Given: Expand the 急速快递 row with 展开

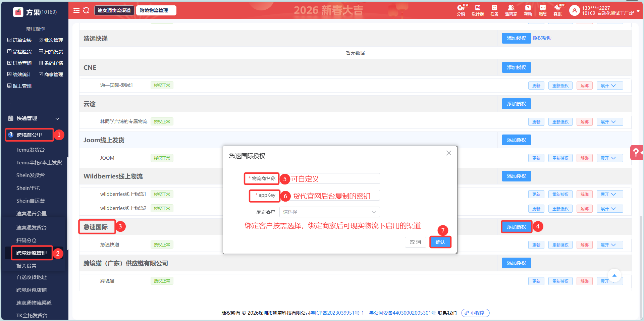Looking at the screenshot, I should click(x=610, y=245).
